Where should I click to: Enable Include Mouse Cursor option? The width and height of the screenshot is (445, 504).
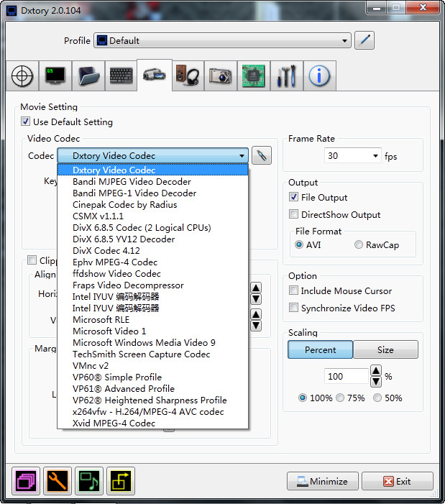point(293,290)
